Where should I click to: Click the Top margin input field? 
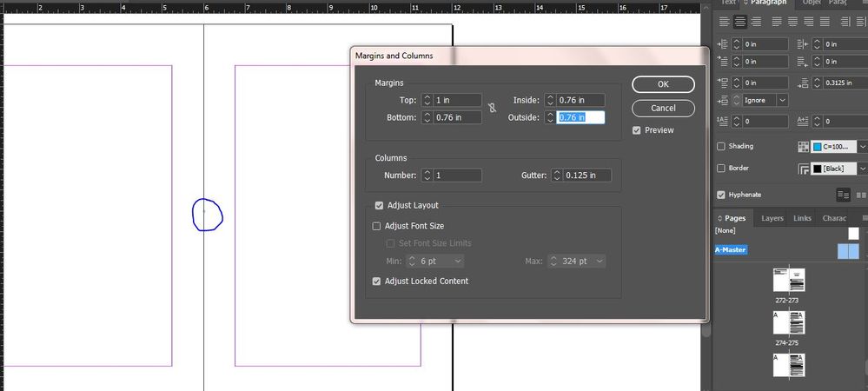pyautogui.click(x=457, y=100)
